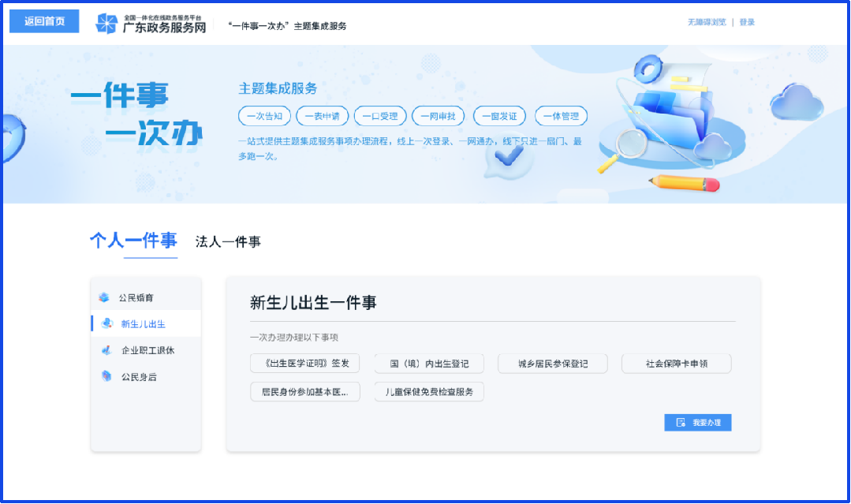
Task: Click the 一次告知 banner pill
Action: 264,116
